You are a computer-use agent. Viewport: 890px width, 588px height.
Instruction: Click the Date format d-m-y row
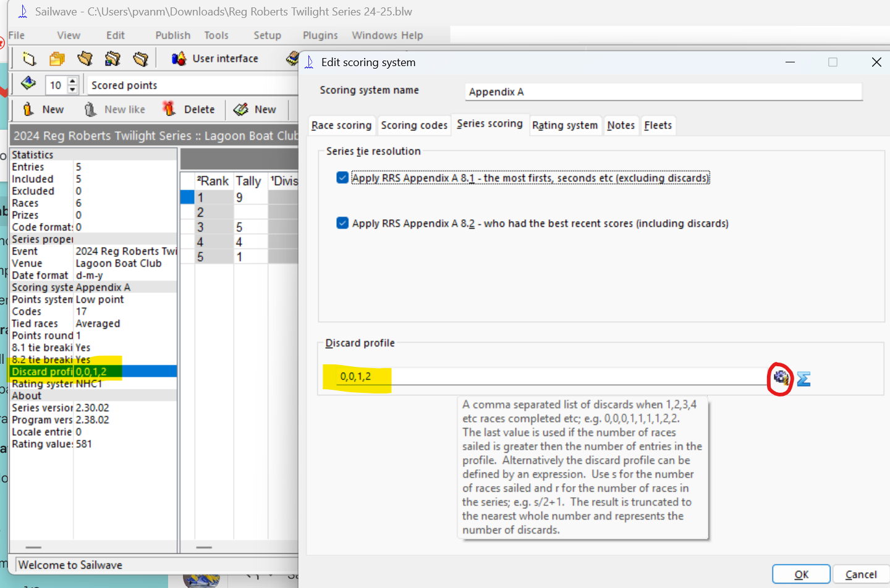tap(93, 275)
